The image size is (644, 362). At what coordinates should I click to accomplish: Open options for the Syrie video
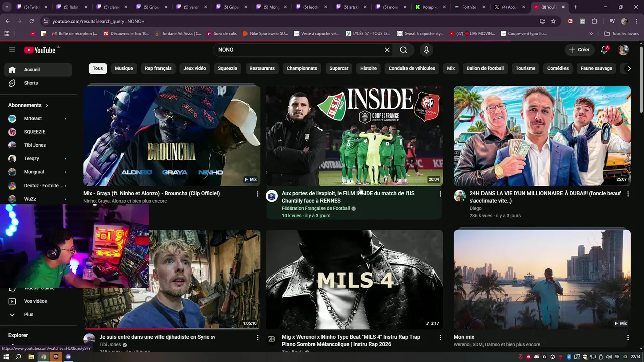[258, 337]
